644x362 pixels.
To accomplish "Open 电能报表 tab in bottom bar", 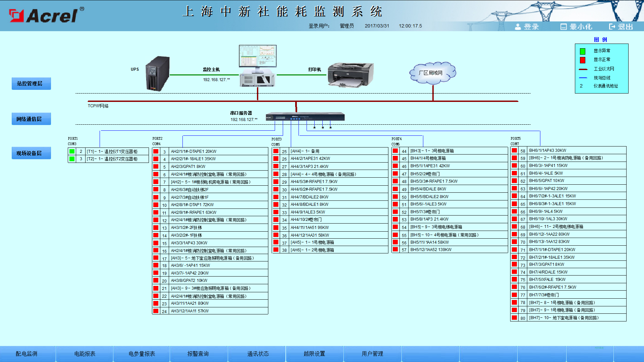I will pyautogui.click(x=85, y=354).
